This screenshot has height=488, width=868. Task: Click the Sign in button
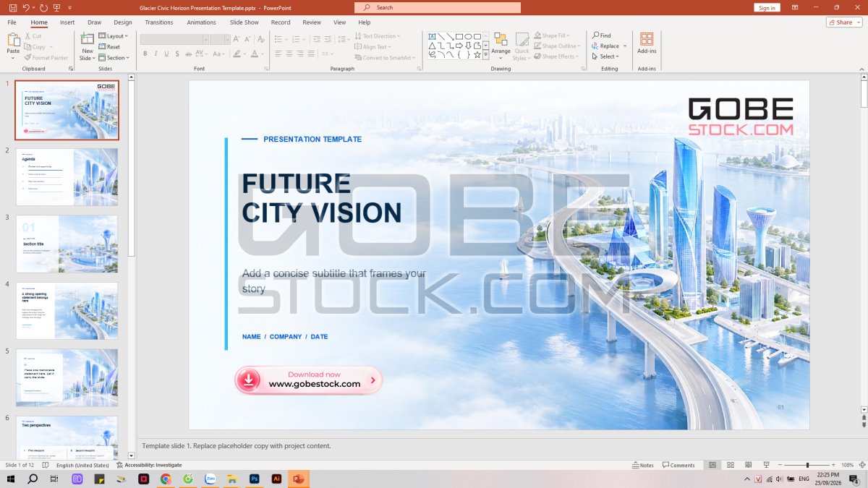tap(766, 7)
